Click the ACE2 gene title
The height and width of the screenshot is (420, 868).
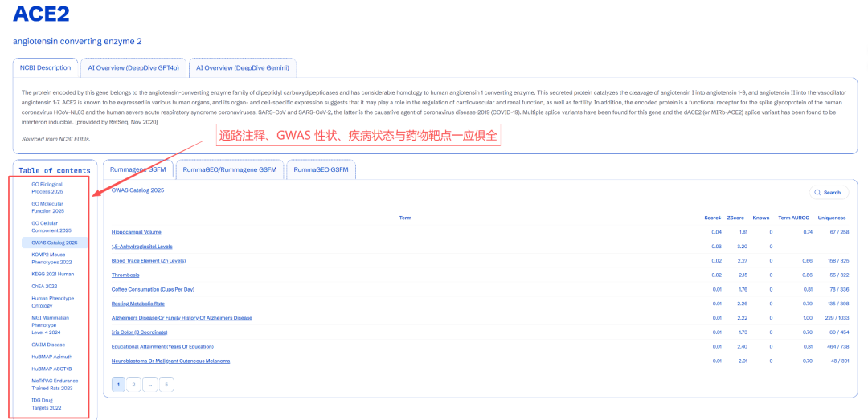click(41, 14)
